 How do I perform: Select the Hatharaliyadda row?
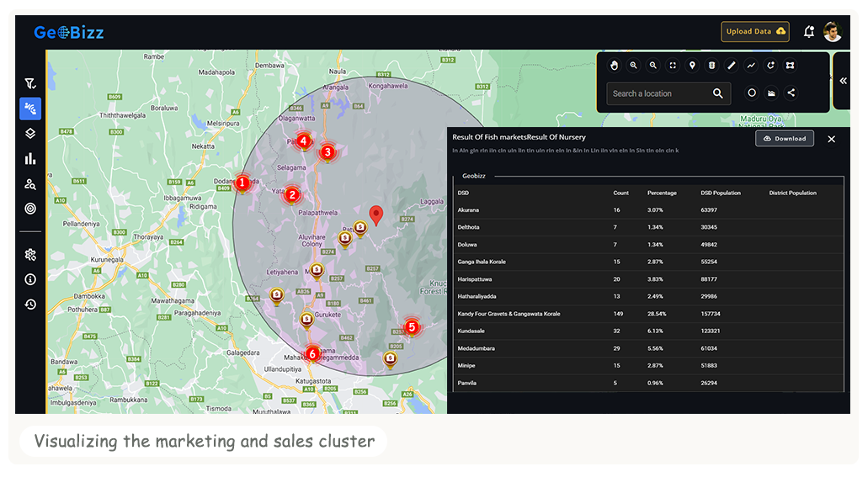648,297
